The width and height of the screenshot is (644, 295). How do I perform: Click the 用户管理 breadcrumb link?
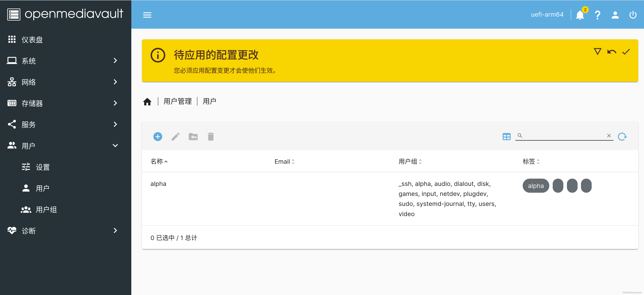pos(178,101)
